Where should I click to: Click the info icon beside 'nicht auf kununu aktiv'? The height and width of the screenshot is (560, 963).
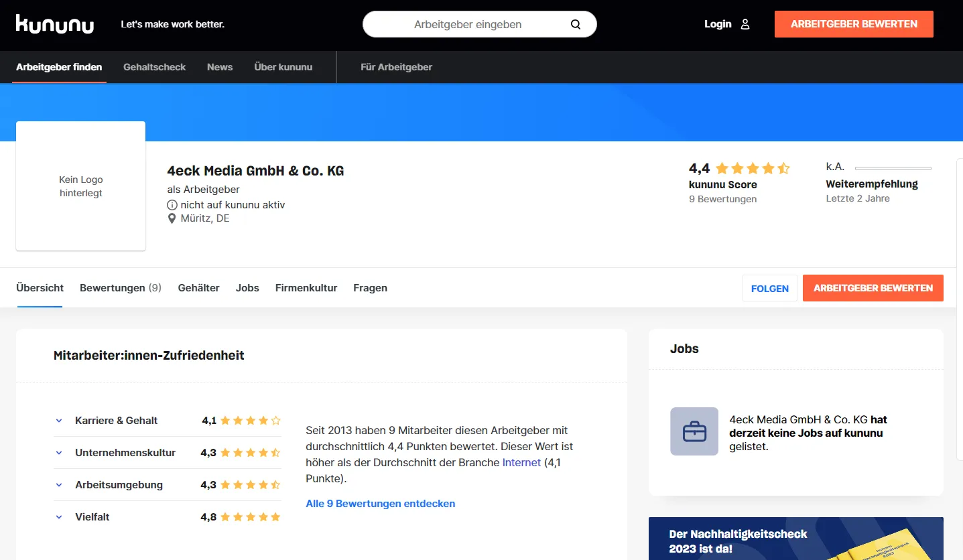(172, 205)
